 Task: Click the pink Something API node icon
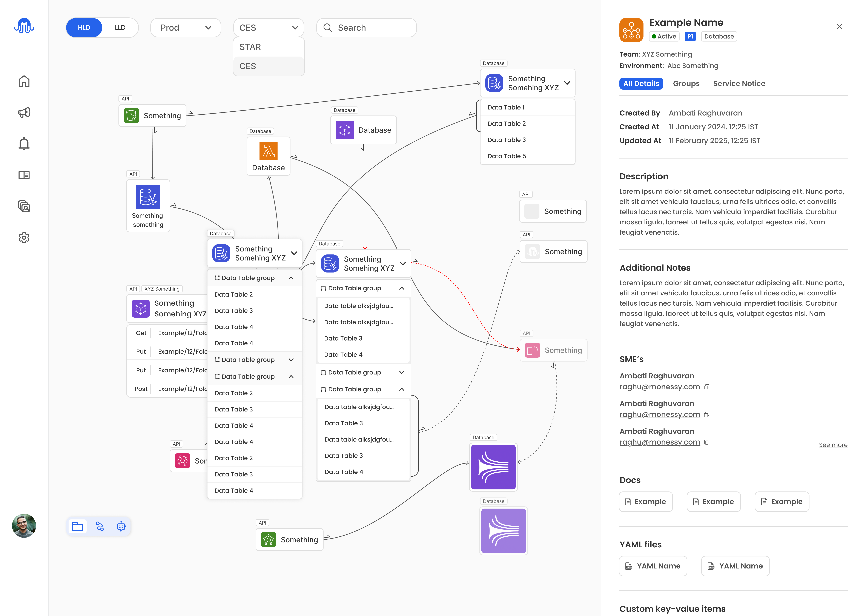532,350
